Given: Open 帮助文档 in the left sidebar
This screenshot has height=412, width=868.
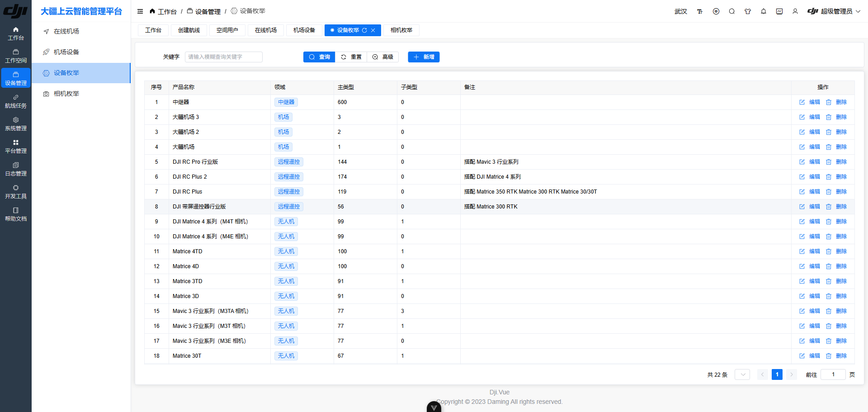Looking at the screenshot, I should (16, 214).
